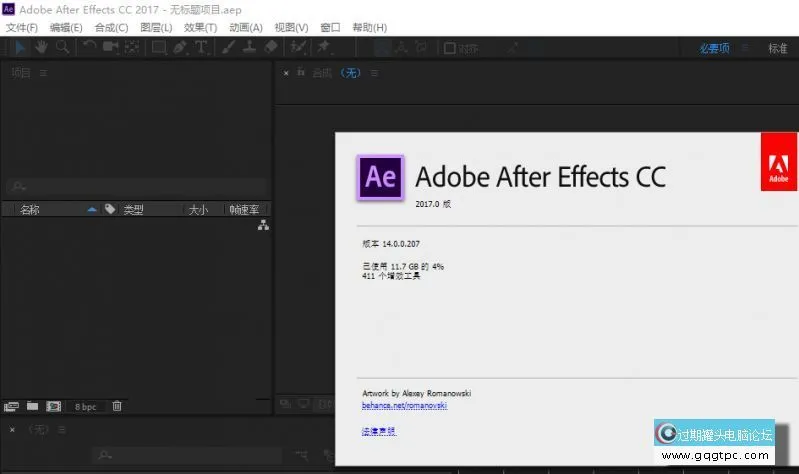Select the Brush tool
799x474 pixels.
(228, 47)
